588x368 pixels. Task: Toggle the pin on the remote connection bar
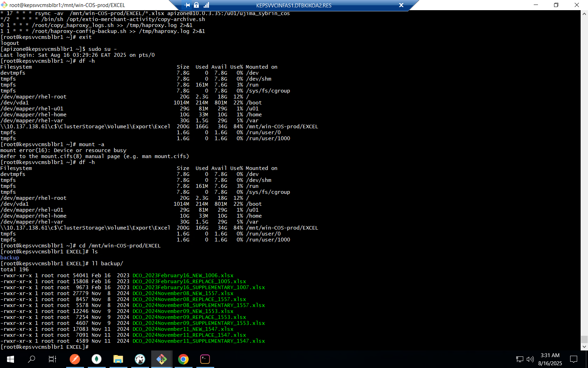[187, 5]
